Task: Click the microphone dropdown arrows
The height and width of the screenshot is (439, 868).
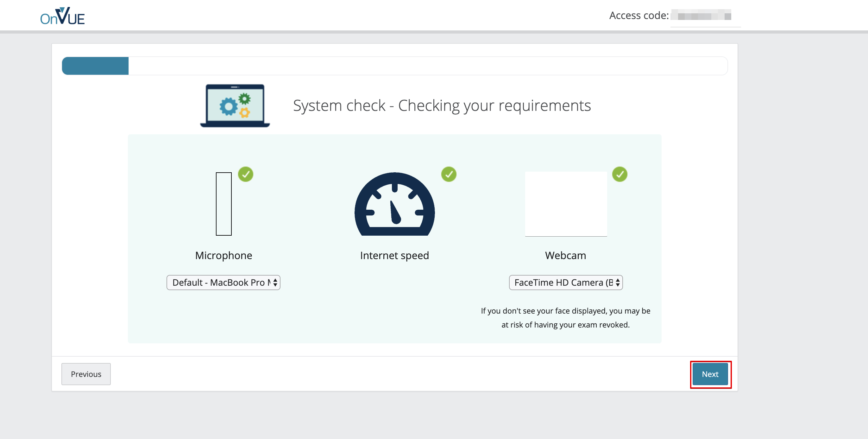Action: click(x=275, y=283)
